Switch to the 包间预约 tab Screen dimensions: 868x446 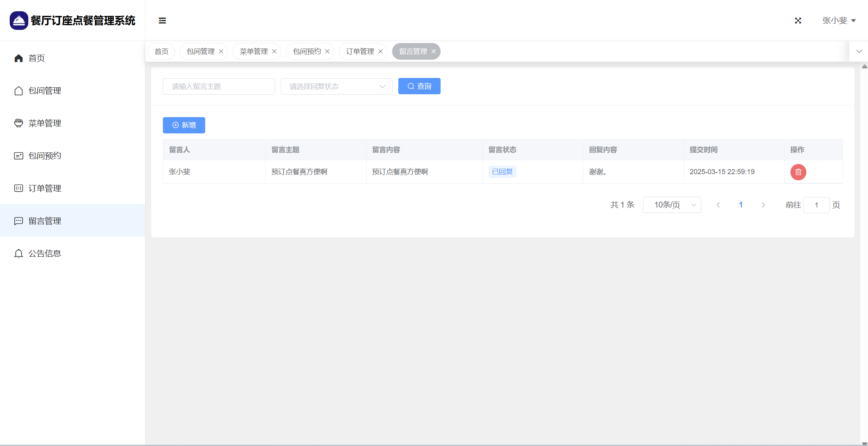(307, 52)
